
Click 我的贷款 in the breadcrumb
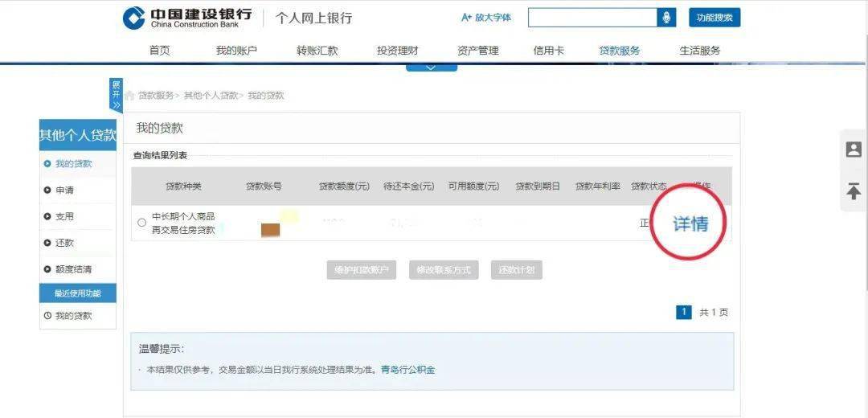pyautogui.click(x=266, y=95)
